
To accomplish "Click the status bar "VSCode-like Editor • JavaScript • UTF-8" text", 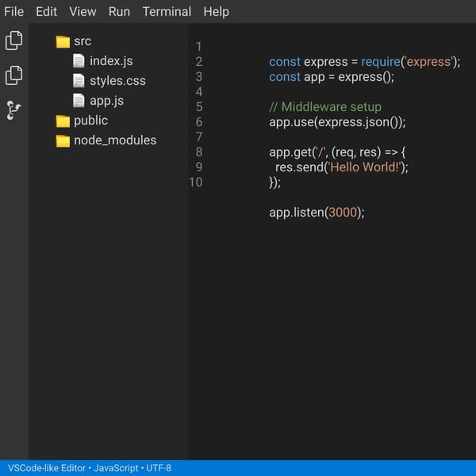I will [90, 468].
